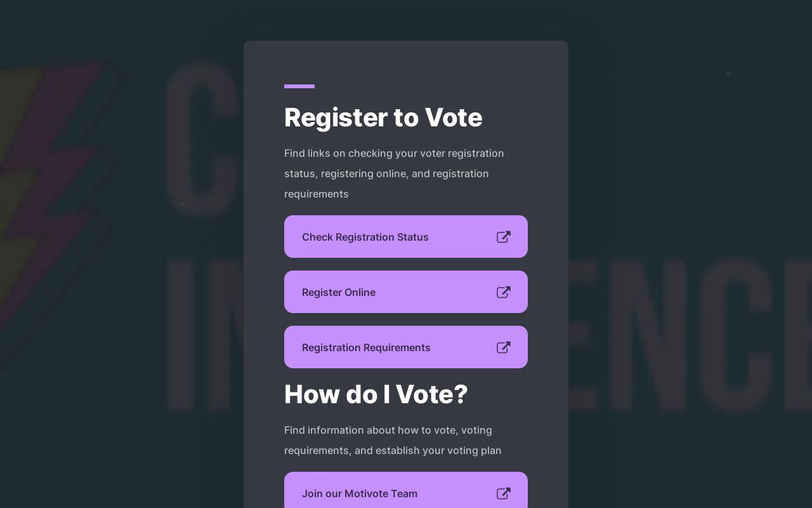The image size is (812, 508).
Task: Click the small dot near the top-right background
Action: pyautogui.click(x=728, y=74)
